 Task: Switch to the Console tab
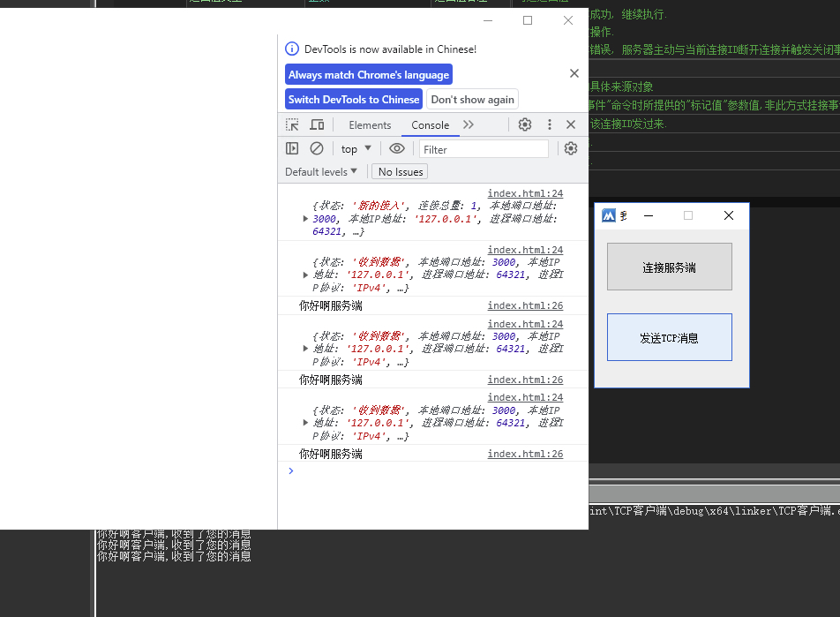click(x=431, y=125)
